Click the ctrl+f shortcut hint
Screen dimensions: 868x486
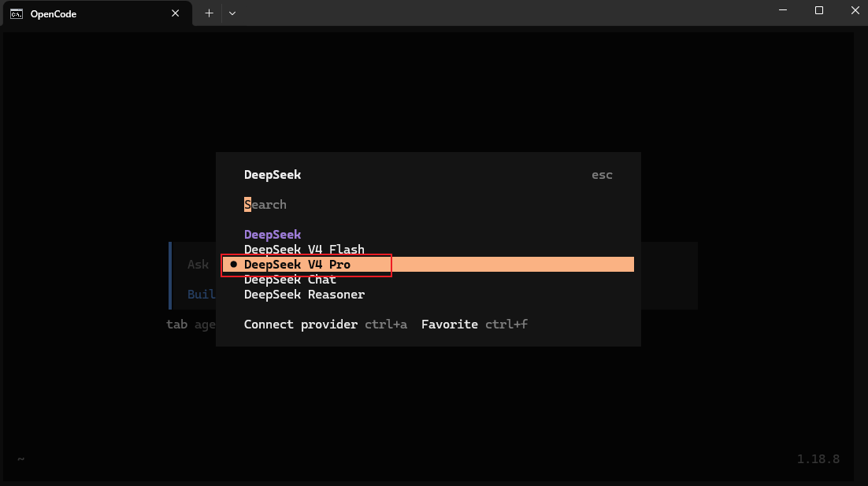point(506,325)
